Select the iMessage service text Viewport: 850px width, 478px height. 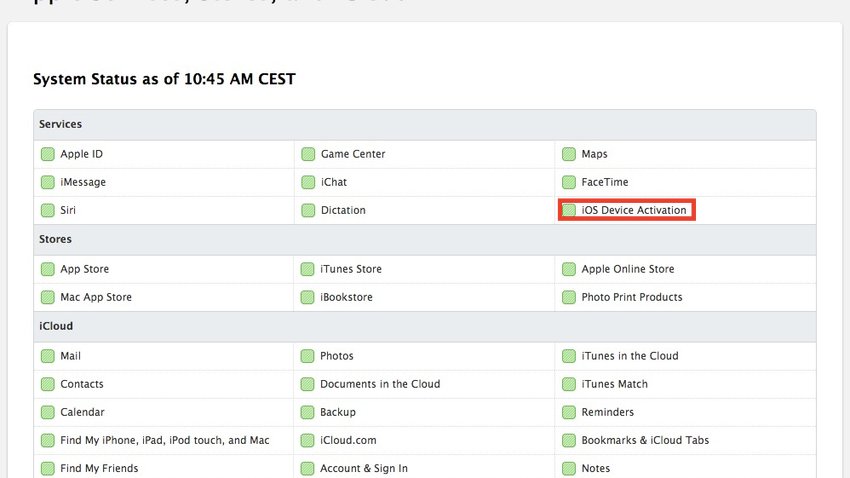coord(83,182)
